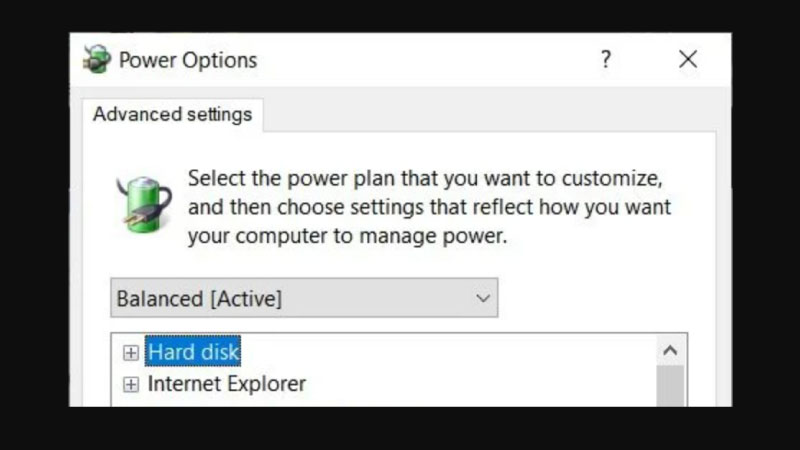Switch to the Advanced settings tab

(x=172, y=114)
